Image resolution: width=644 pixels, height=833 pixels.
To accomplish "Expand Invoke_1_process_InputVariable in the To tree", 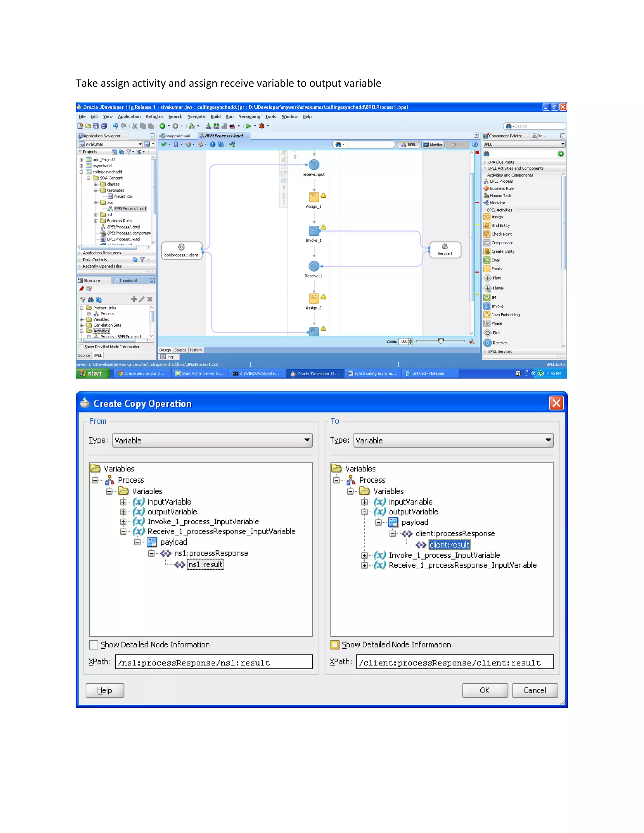I will coord(364,555).
